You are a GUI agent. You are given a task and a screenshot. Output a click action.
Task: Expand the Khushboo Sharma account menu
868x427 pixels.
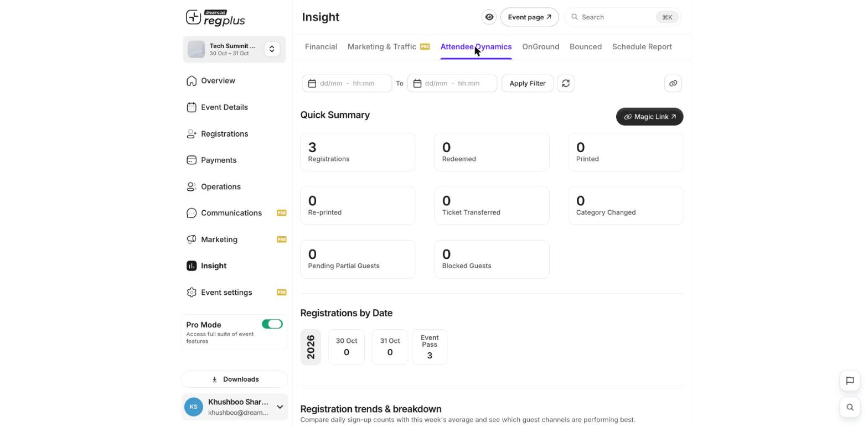[x=280, y=407]
